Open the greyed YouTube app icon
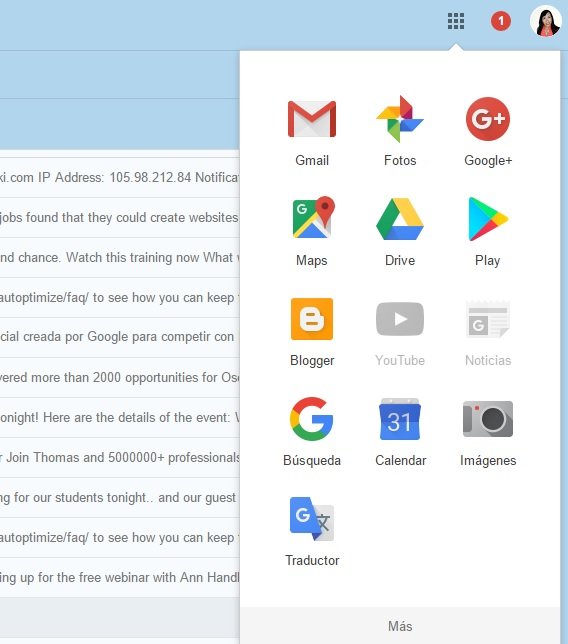This screenshot has height=644, width=568. click(x=400, y=319)
